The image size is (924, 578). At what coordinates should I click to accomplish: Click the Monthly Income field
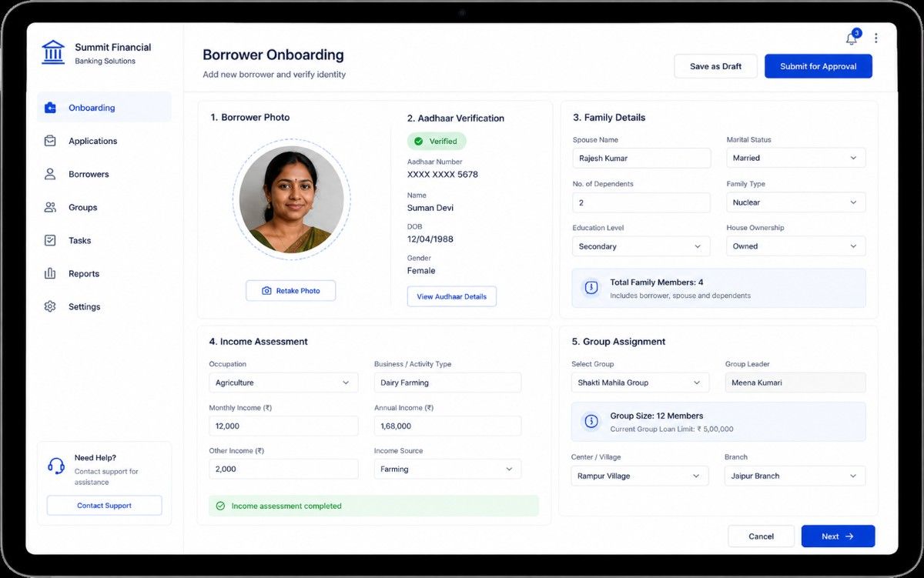coord(283,426)
